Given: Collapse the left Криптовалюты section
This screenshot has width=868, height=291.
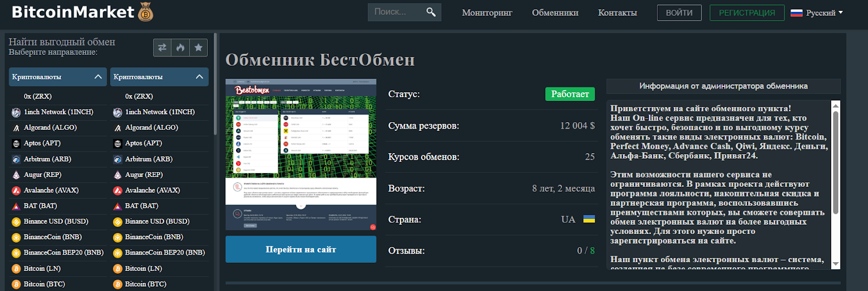Looking at the screenshot, I should (x=58, y=77).
